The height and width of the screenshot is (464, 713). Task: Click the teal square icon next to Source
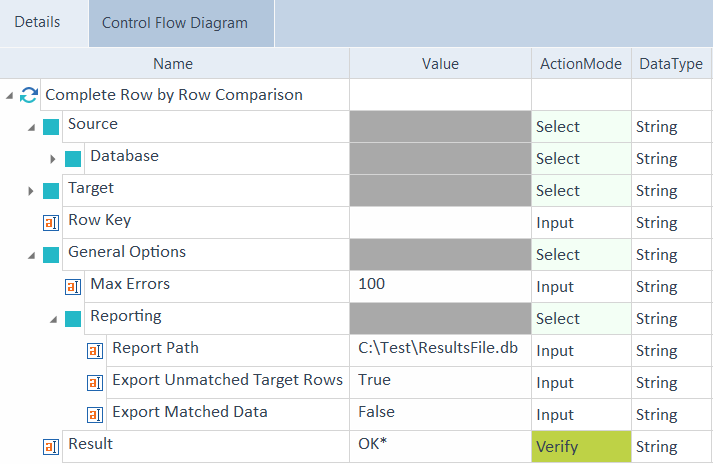click(x=51, y=127)
